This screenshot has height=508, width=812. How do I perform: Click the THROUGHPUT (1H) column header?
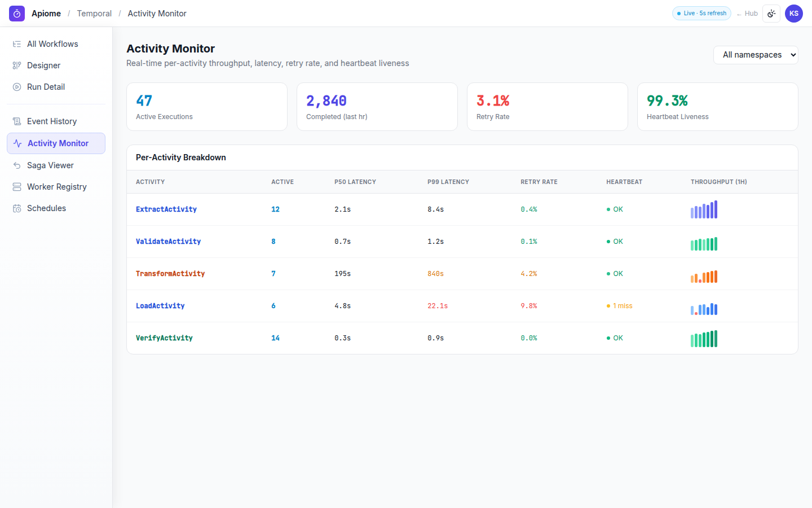coord(719,182)
